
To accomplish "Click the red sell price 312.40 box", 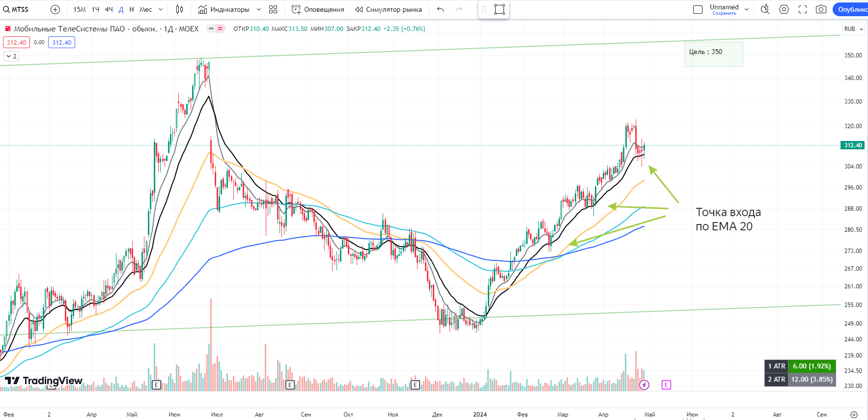I will pyautogui.click(x=16, y=42).
